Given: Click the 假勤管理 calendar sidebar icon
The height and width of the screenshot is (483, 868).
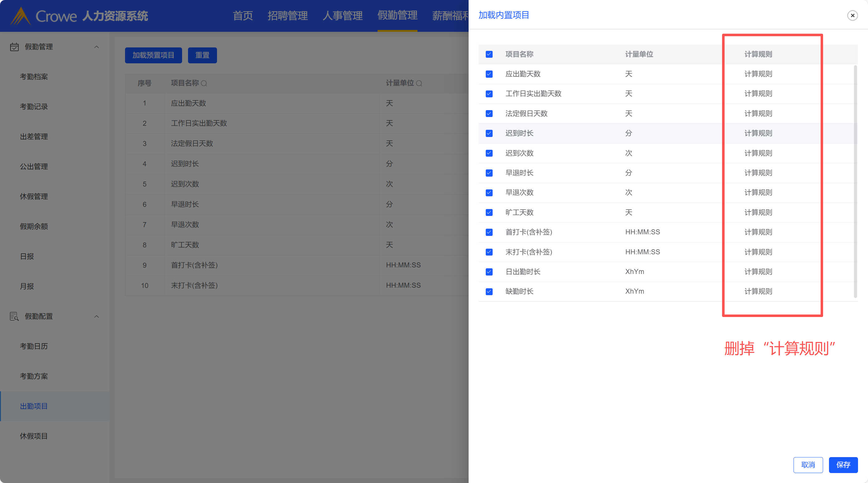Looking at the screenshot, I should pos(14,47).
